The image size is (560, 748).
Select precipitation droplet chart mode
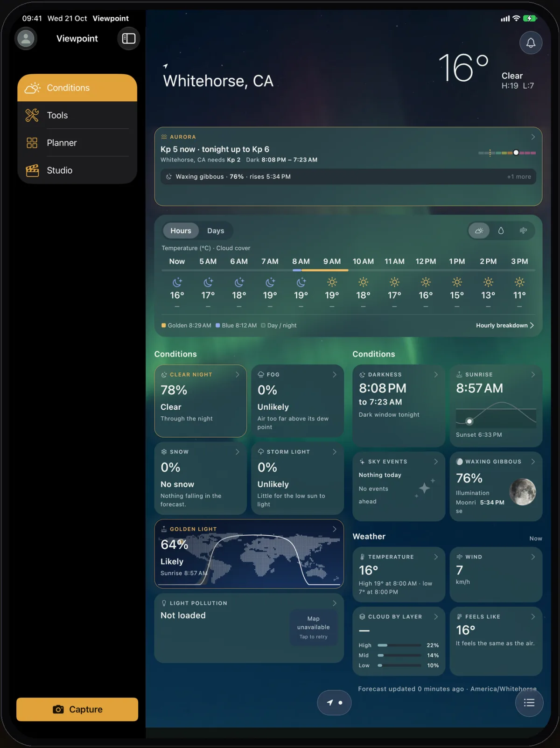pyautogui.click(x=501, y=231)
